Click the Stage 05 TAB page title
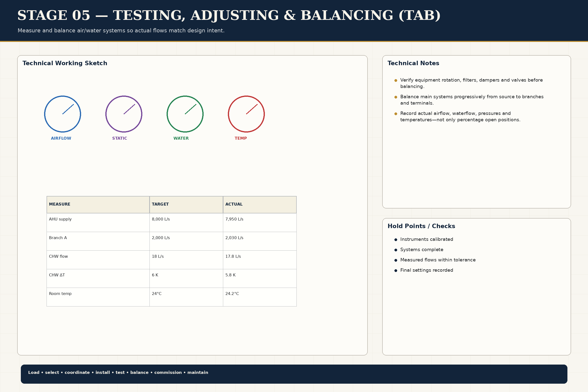The width and height of the screenshot is (588, 392). (x=229, y=15)
